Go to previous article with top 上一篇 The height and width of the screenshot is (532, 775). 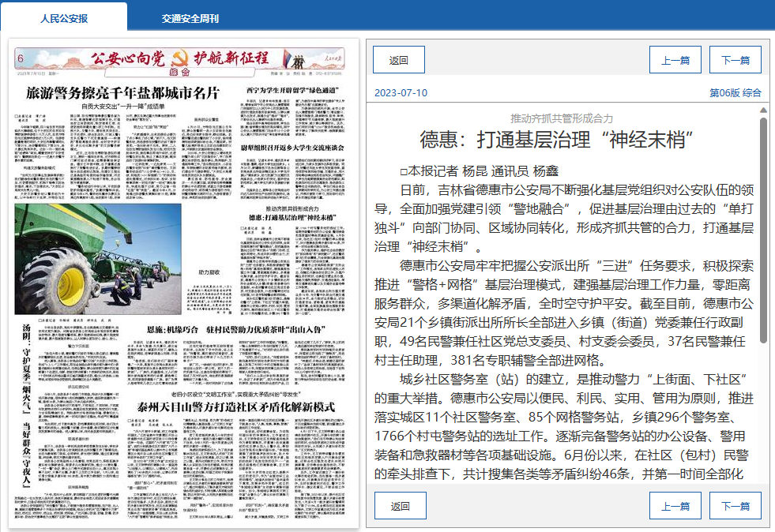point(675,60)
